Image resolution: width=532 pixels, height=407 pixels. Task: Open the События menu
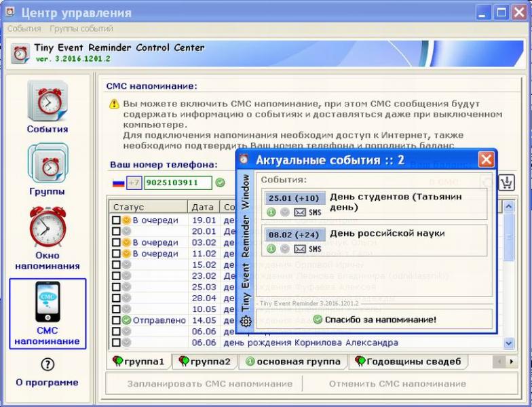[x=24, y=28]
